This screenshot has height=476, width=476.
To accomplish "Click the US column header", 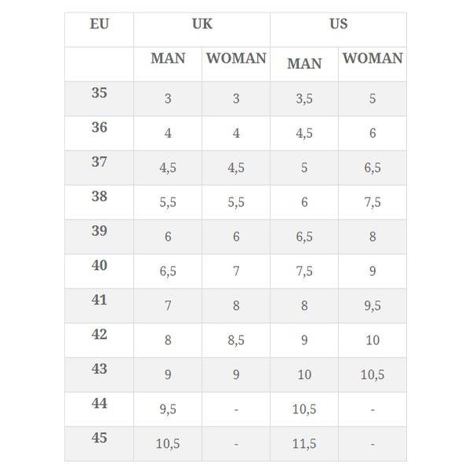I will pyautogui.click(x=338, y=24).
